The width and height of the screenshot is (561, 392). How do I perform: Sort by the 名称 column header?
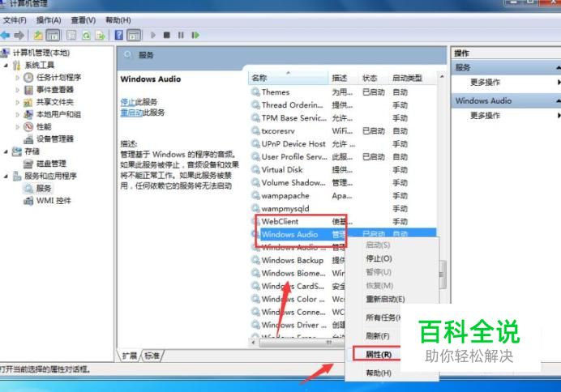click(x=288, y=78)
